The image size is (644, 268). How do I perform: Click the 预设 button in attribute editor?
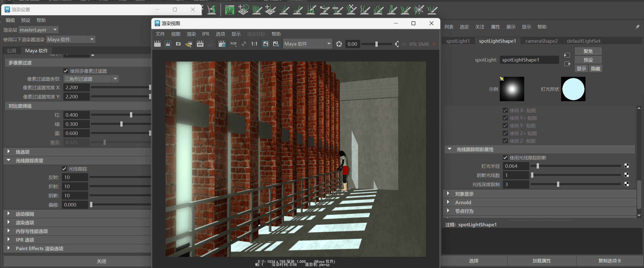pyautogui.click(x=588, y=60)
